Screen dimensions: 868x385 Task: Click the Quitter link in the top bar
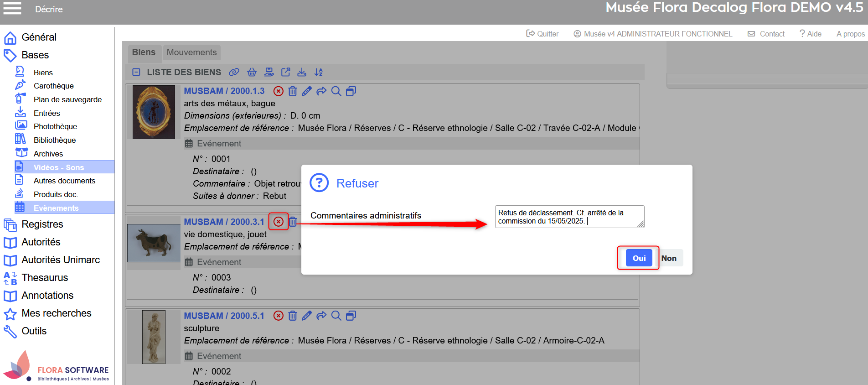click(542, 34)
